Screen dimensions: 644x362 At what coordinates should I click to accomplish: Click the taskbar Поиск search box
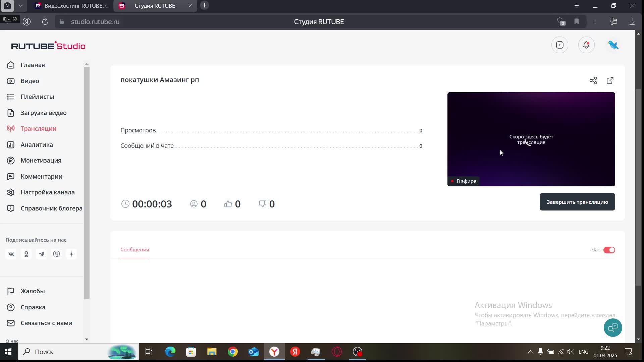78,352
